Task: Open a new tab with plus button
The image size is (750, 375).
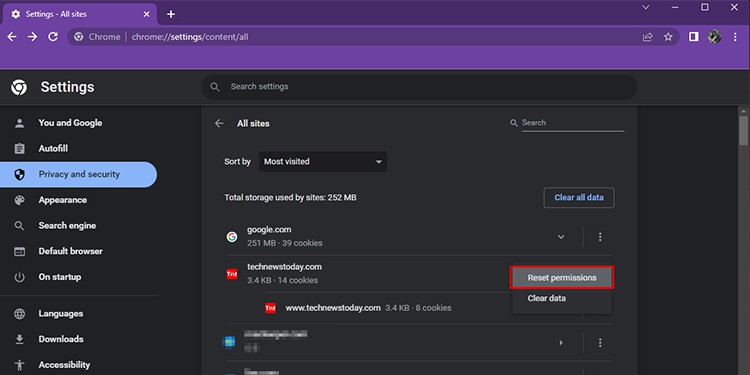Action: [171, 14]
